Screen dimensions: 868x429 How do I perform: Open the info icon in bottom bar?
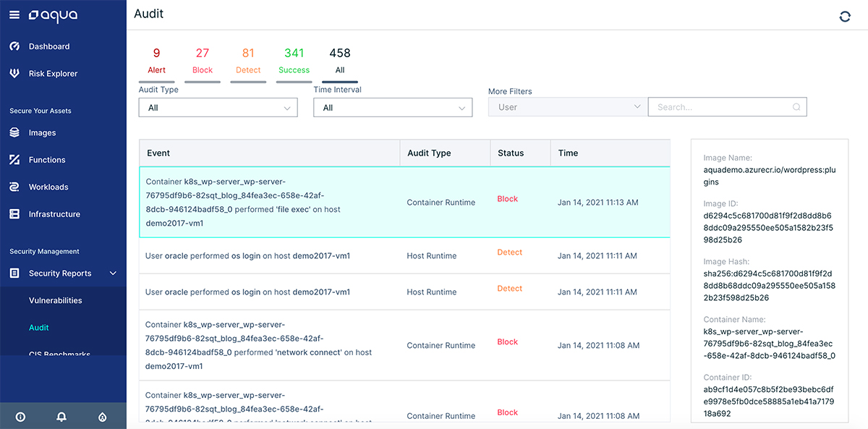pyautogui.click(x=20, y=417)
